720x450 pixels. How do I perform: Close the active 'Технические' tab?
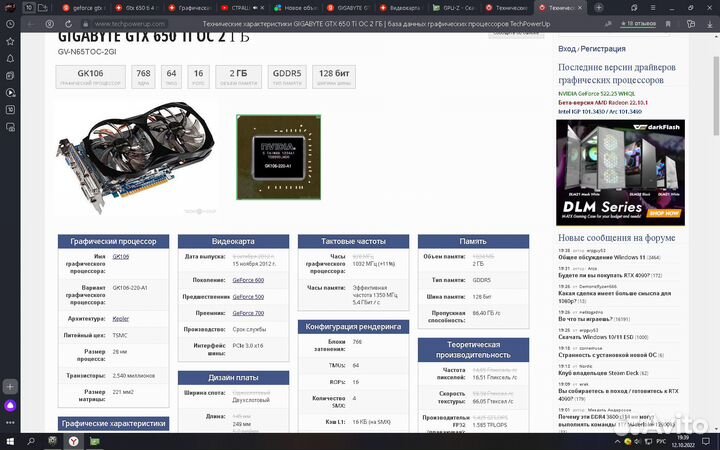[580, 8]
